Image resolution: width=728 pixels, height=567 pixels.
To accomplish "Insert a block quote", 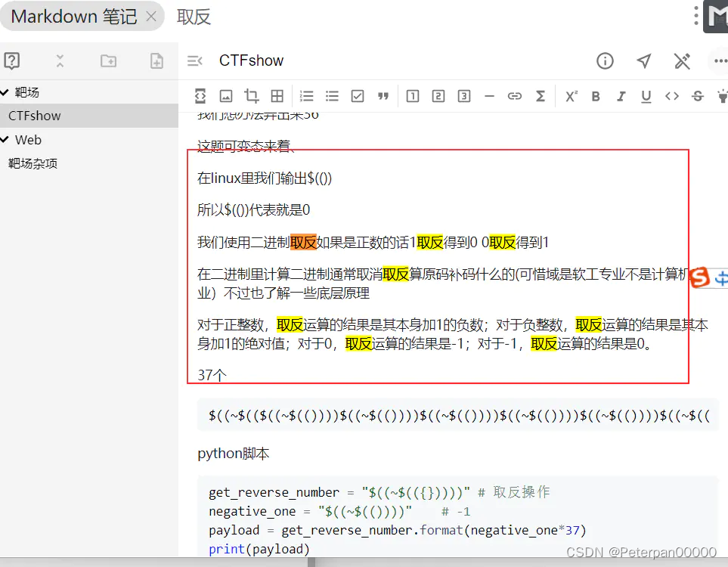I will [383, 96].
